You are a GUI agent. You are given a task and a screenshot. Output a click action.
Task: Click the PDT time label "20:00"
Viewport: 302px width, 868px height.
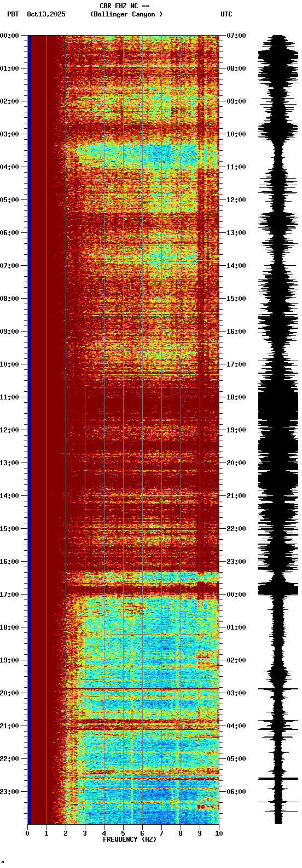click(9, 693)
